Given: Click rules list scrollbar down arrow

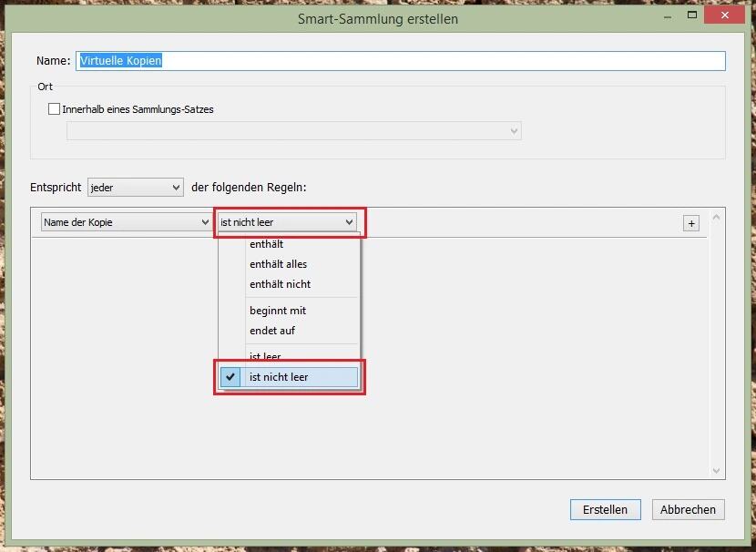Looking at the screenshot, I should (x=717, y=471).
